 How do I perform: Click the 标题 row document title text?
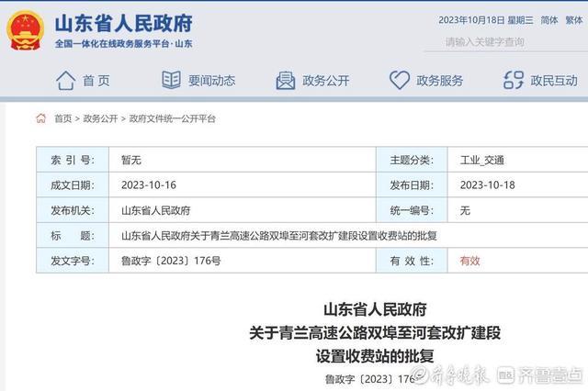pos(279,236)
